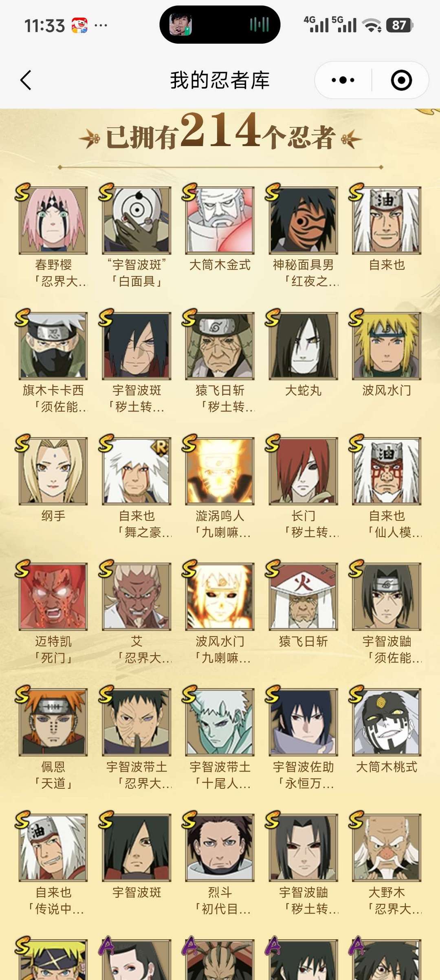The image size is (440, 980).
Task: Open the 宇智波佐助 永恒万花筒 card
Action: (304, 722)
